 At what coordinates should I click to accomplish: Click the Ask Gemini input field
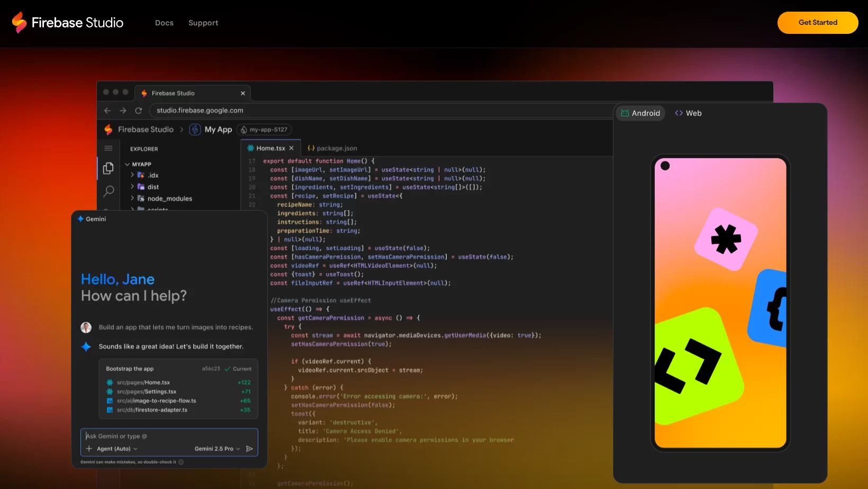[169, 436]
